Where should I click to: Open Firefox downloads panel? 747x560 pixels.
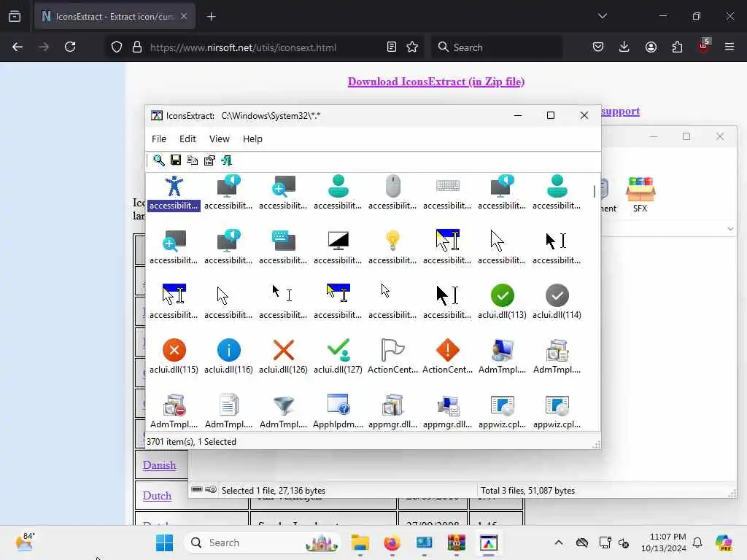[x=624, y=47]
